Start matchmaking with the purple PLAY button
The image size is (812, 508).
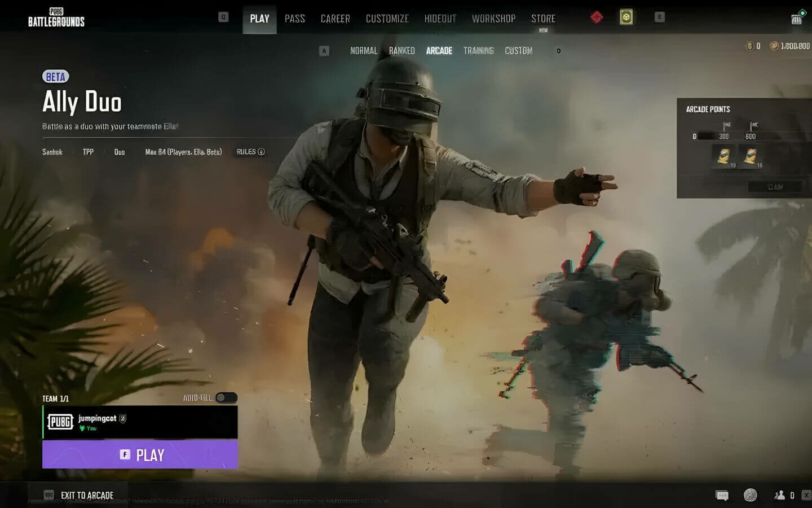pos(140,454)
